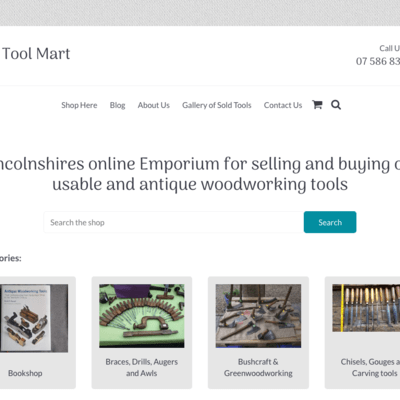View the Gallery of Sold Tools
Viewport: 400px width, 400px height.
point(217,105)
